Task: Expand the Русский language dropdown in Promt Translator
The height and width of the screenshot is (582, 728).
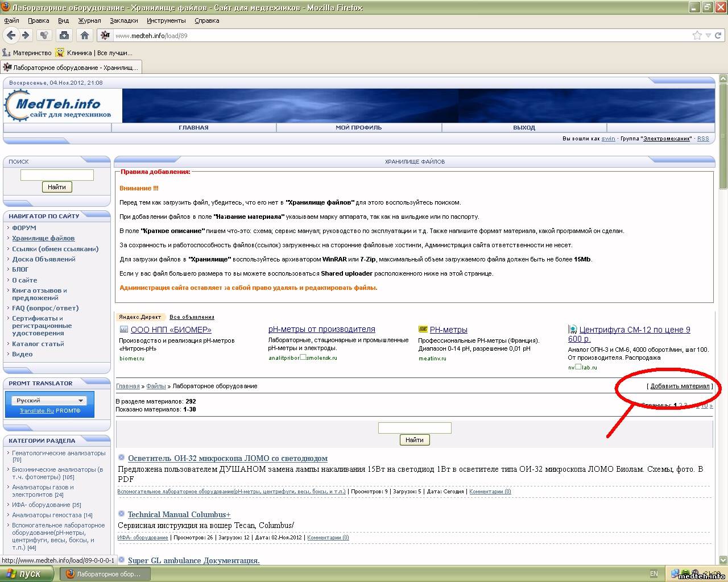Action: 80,400
